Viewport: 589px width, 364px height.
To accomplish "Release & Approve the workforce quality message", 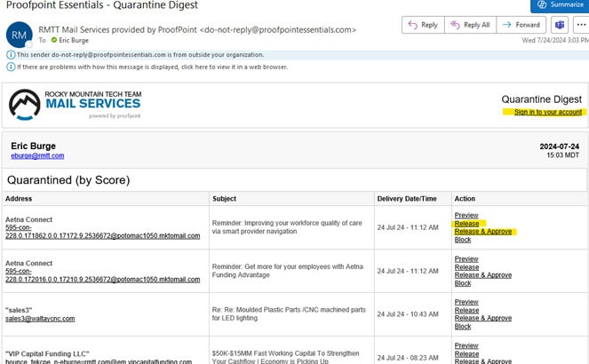I will (x=483, y=232).
